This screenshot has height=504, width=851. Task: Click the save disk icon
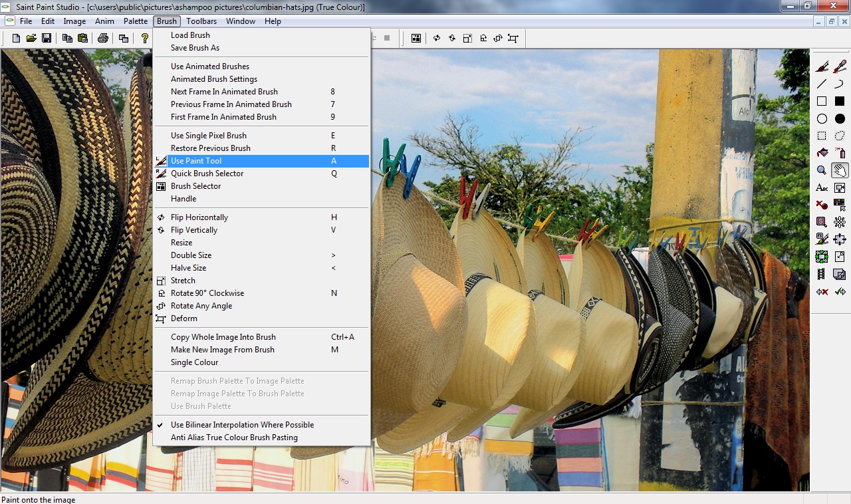point(47,38)
